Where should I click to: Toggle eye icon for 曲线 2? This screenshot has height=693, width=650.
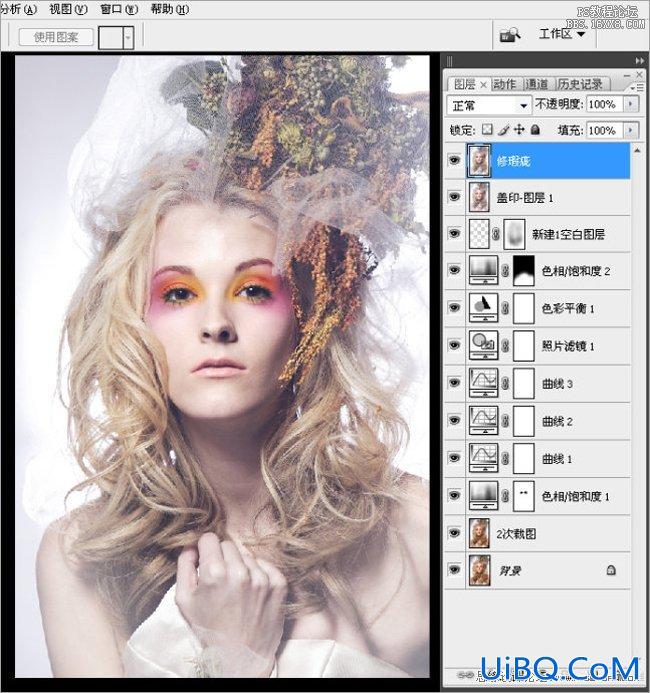[454, 420]
